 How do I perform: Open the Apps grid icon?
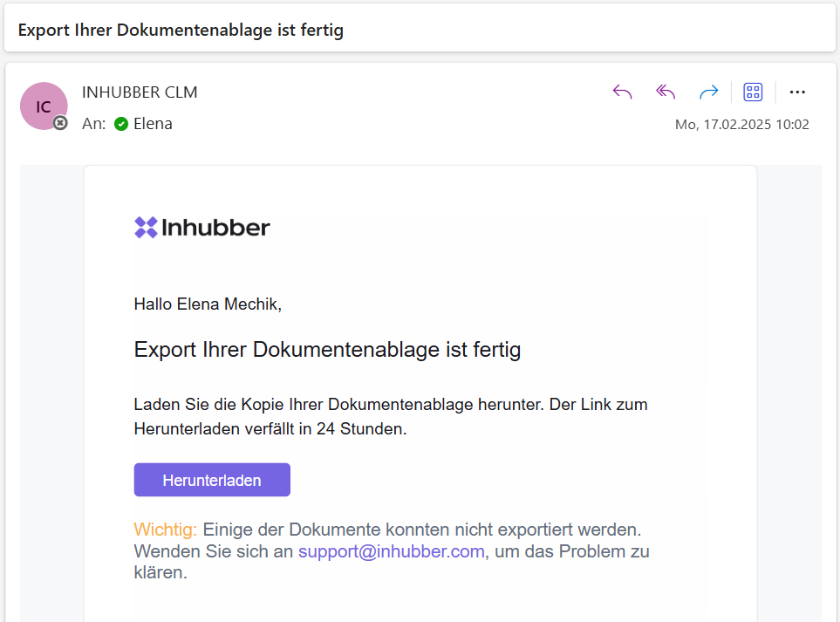click(x=753, y=92)
